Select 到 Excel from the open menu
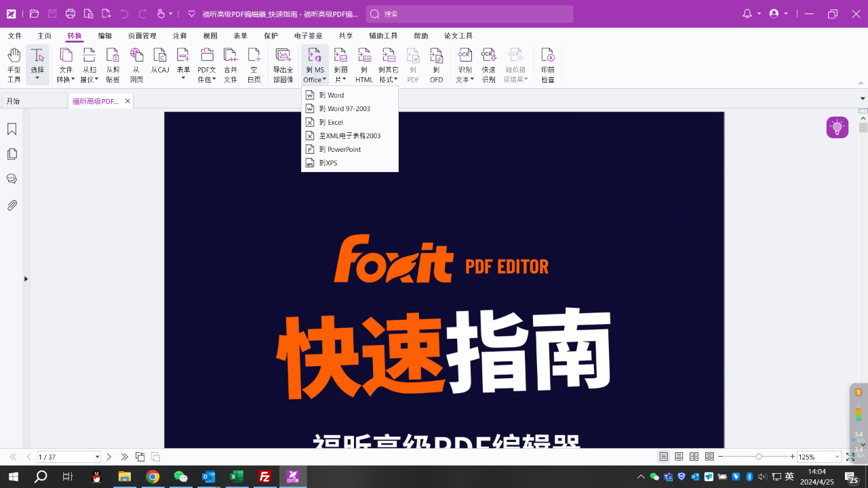Viewport: 868px width, 488px height. click(x=332, y=122)
